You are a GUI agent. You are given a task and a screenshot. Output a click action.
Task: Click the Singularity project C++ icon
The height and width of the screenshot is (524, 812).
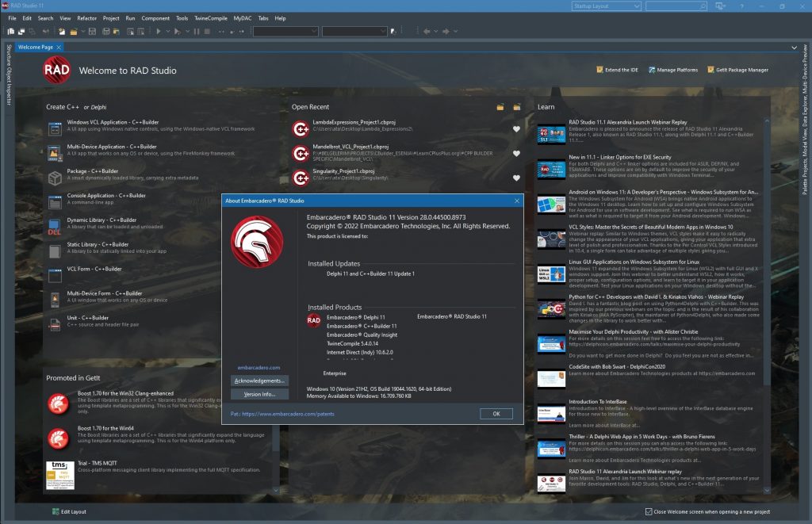coord(301,178)
